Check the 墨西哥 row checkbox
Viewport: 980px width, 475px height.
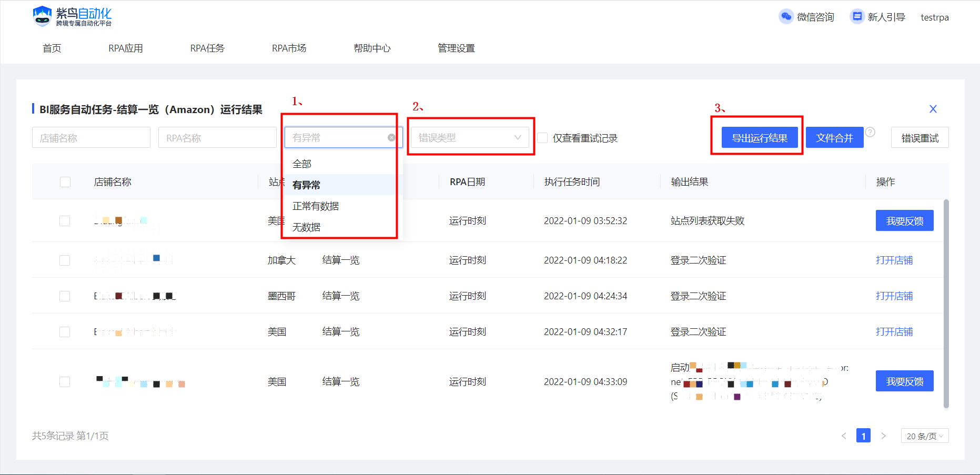click(65, 296)
